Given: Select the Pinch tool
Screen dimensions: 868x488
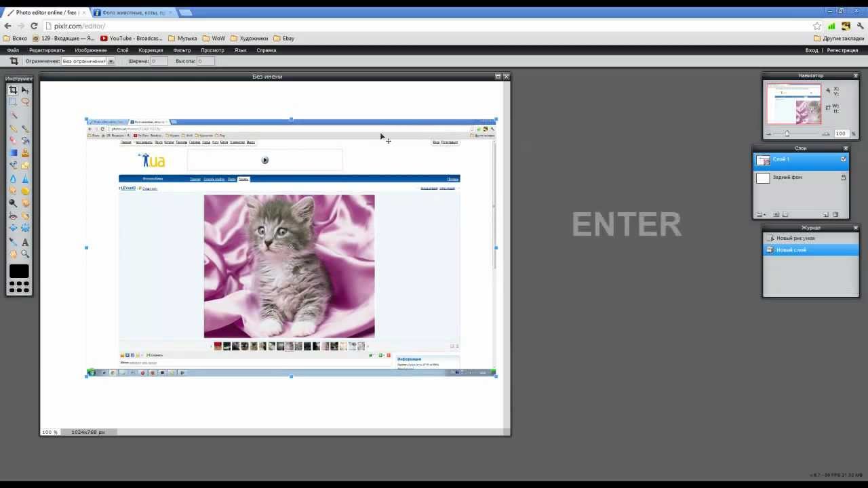Looking at the screenshot, I should (25, 228).
